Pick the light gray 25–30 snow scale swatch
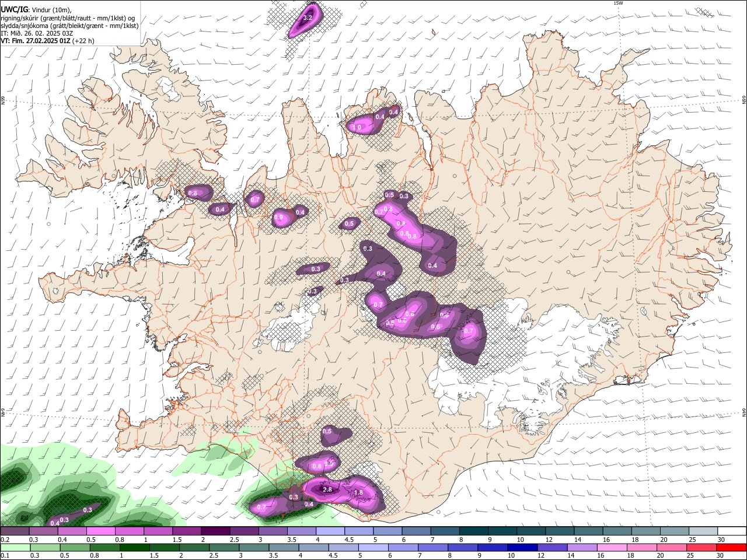The width and height of the screenshot is (747, 560). point(703,531)
